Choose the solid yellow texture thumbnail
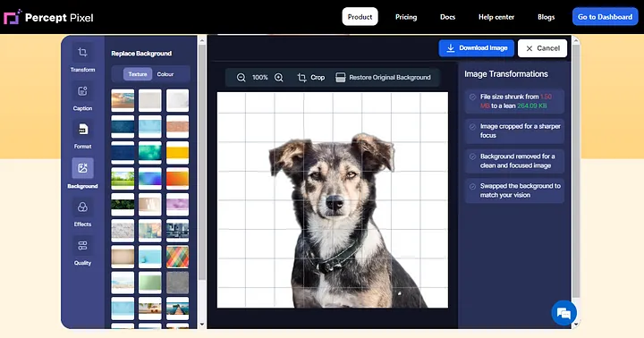Image resolution: width=644 pixels, height=338 pixels. [177, 152]
